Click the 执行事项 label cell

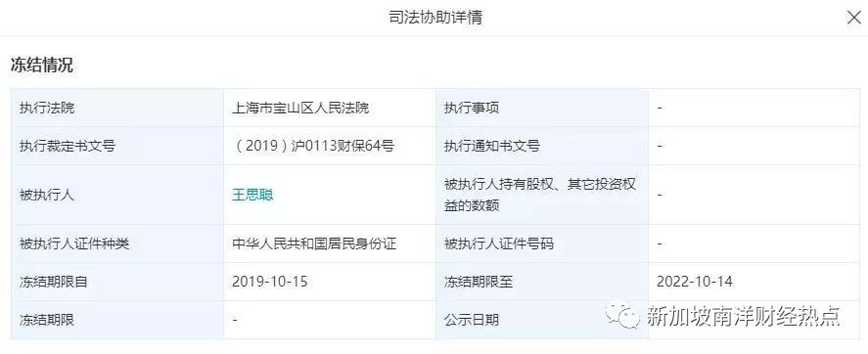(x=542, y=108)
